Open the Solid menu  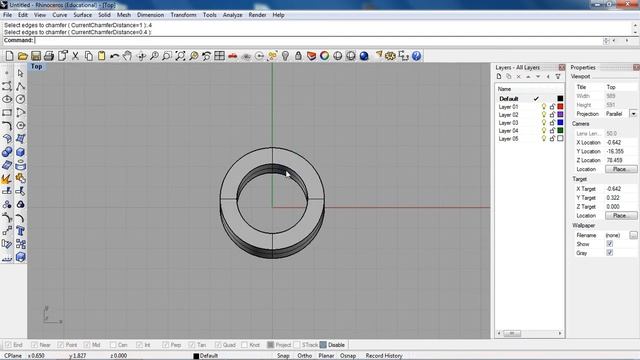[x=104, y=15]
